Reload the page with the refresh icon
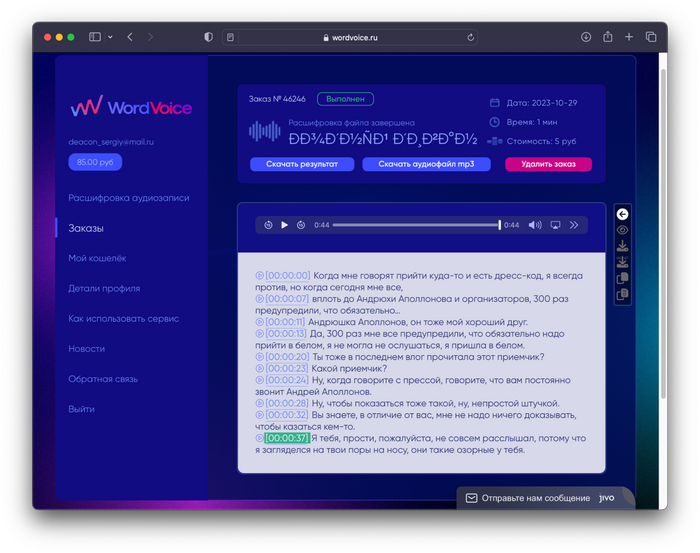The width and height of the screenshot is (700, 553). click(x=470, y=37)
